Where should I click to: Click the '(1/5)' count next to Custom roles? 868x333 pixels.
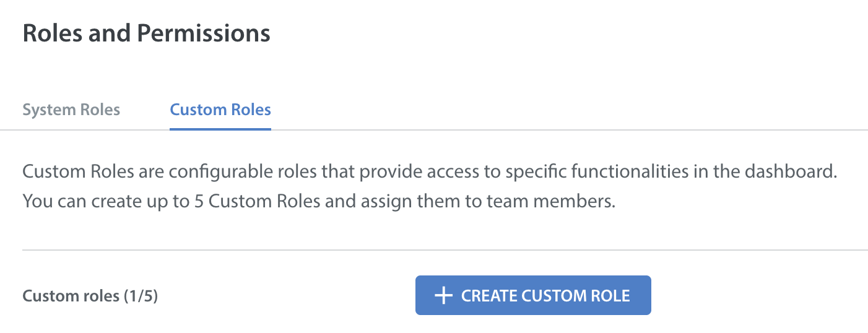pyautogui.click(x=141, y=296)
